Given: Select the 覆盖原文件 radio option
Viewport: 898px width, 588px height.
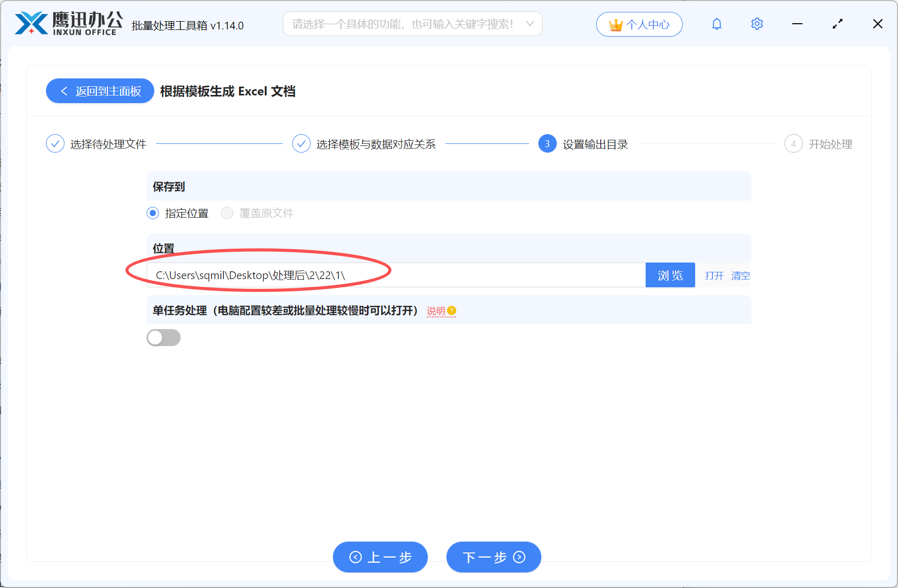Looking at the screenshot, I should click(x=227, y=213).
